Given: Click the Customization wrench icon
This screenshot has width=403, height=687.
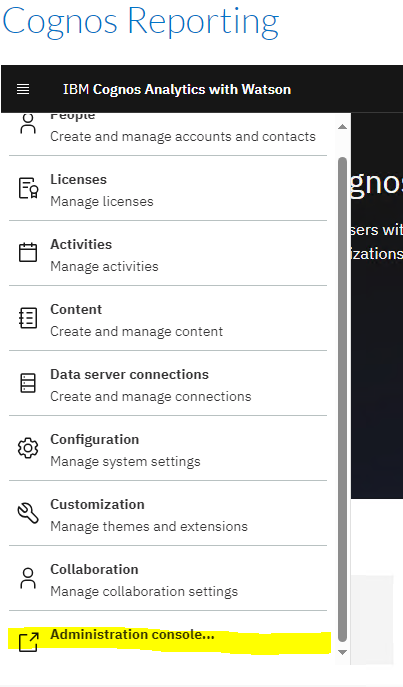Looking at the screenshot, I should (28, 513).
